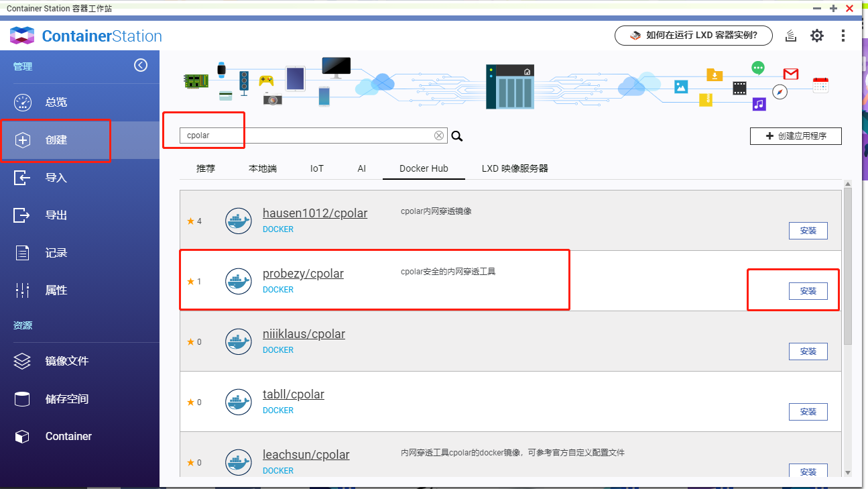Switch to the IoT tab
The width and height of the screenshot is (868, 489).
[317, 168]
